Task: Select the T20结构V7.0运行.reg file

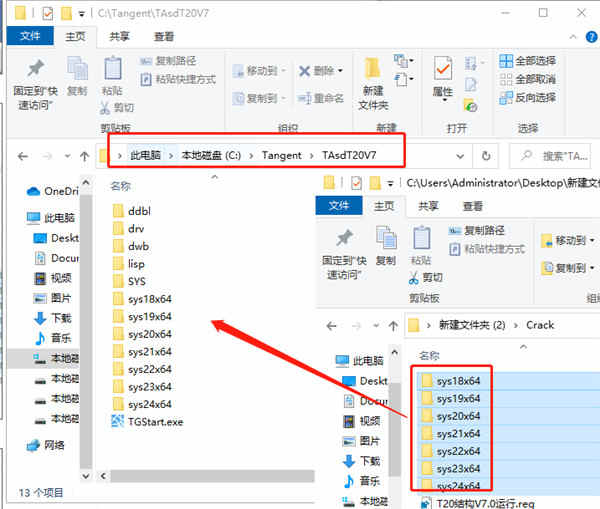Action: pos(478,503)
